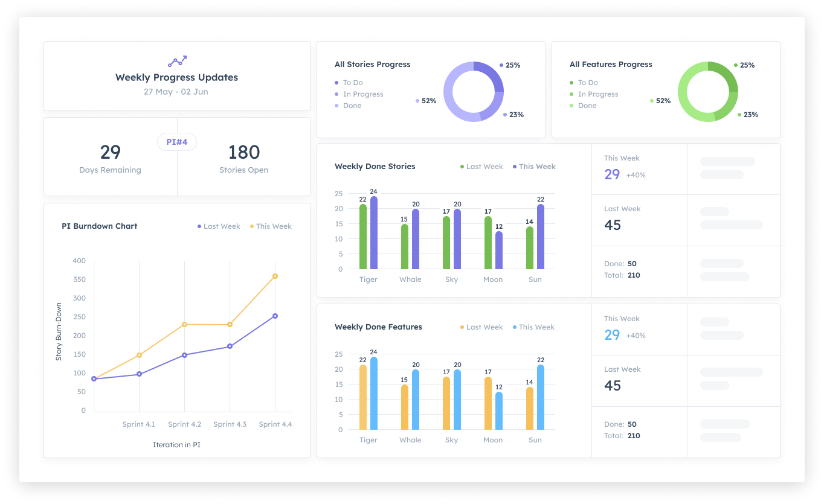The image size is (824, 504).
Task: Click the "Iteration in PI" axis title
Action: point(176,445)
